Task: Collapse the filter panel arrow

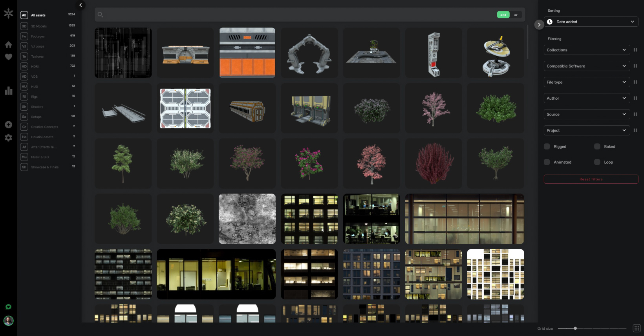Action: (x=539, y=24)
